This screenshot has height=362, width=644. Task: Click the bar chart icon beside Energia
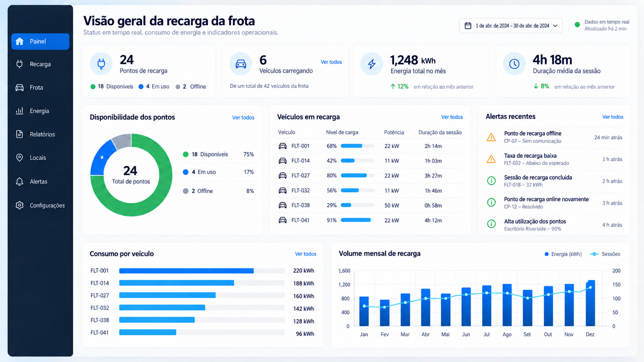(20, 111)
